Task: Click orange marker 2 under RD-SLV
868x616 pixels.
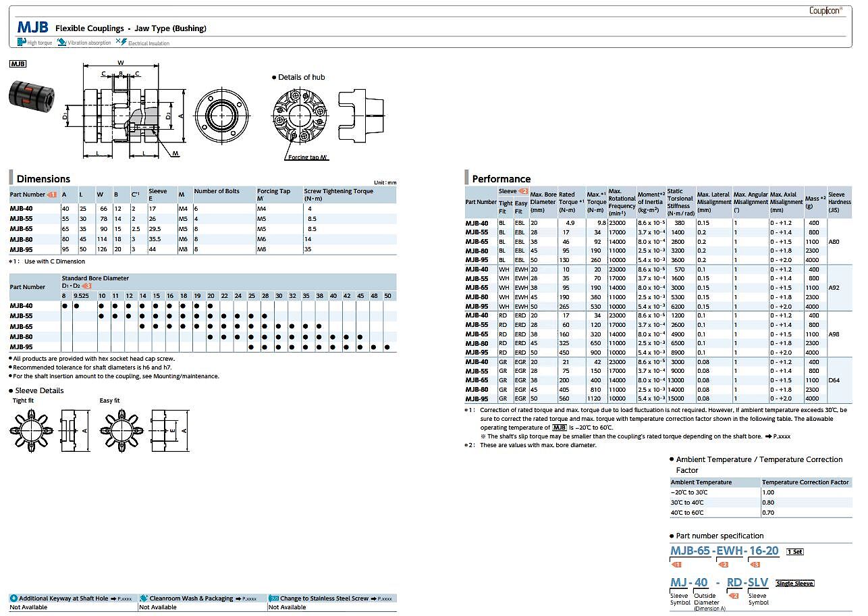Action: [x=734, y=596]
